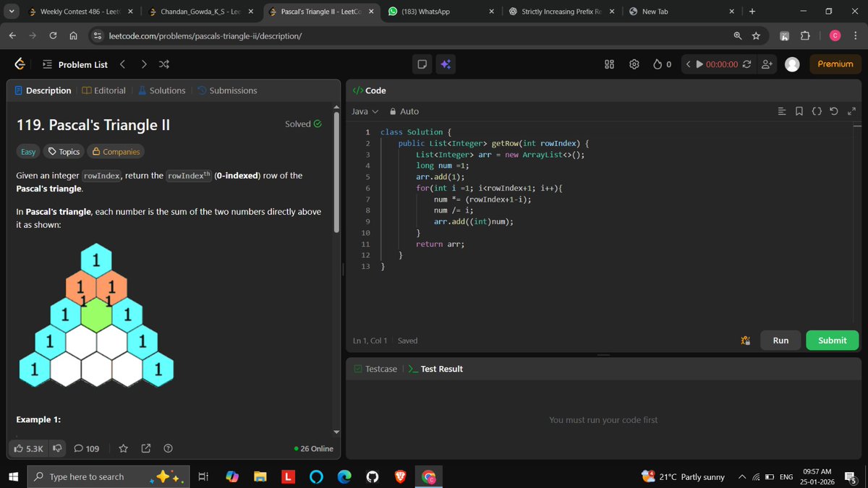Reload the page
Image resolution: width=868 pixels, height=488 pixels.
click(x=53, y=35)
